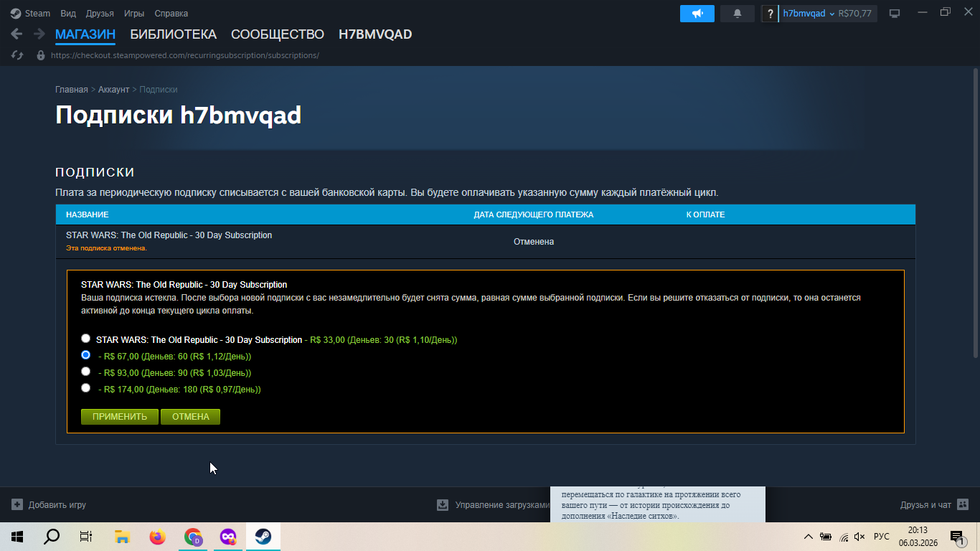
Task: Open the Справка menu
Action: point(171,14)
